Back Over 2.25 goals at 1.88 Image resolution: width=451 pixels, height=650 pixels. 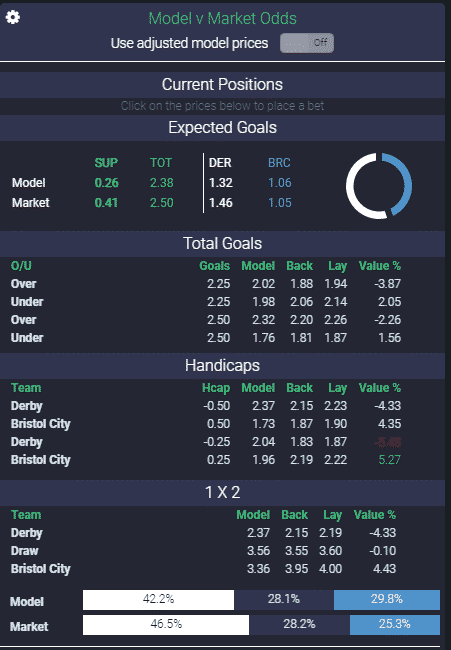point(301,284)
